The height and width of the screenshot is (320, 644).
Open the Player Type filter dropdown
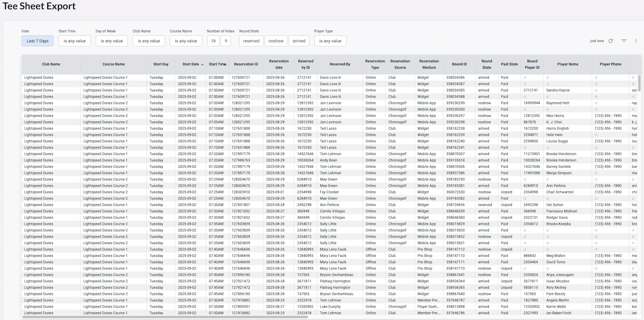(330, 41)
